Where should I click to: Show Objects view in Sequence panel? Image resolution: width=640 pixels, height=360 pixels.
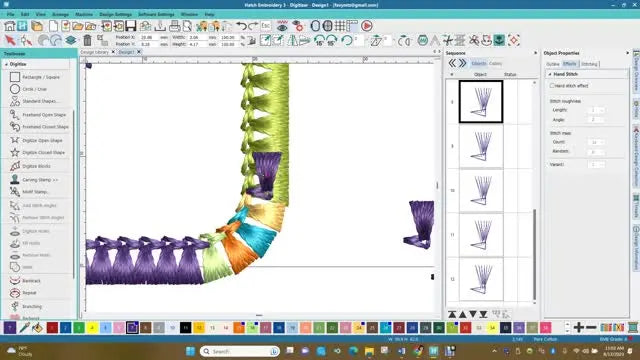click(x=478, y=64)
